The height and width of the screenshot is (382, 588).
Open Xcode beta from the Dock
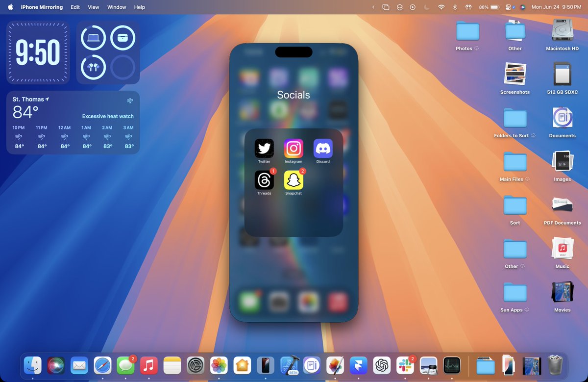pos(289,365)
